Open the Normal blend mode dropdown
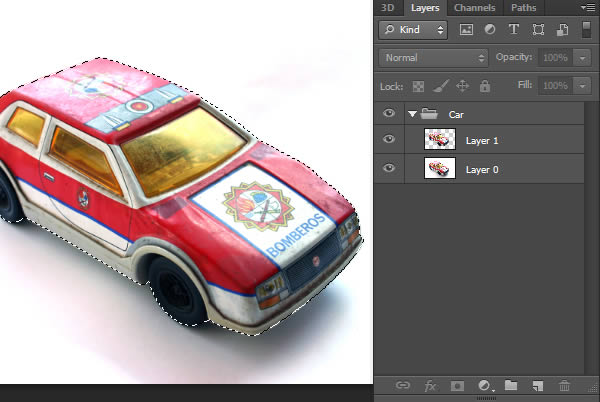The width and height of the screenshot is (600, 402). coord(434,58)
